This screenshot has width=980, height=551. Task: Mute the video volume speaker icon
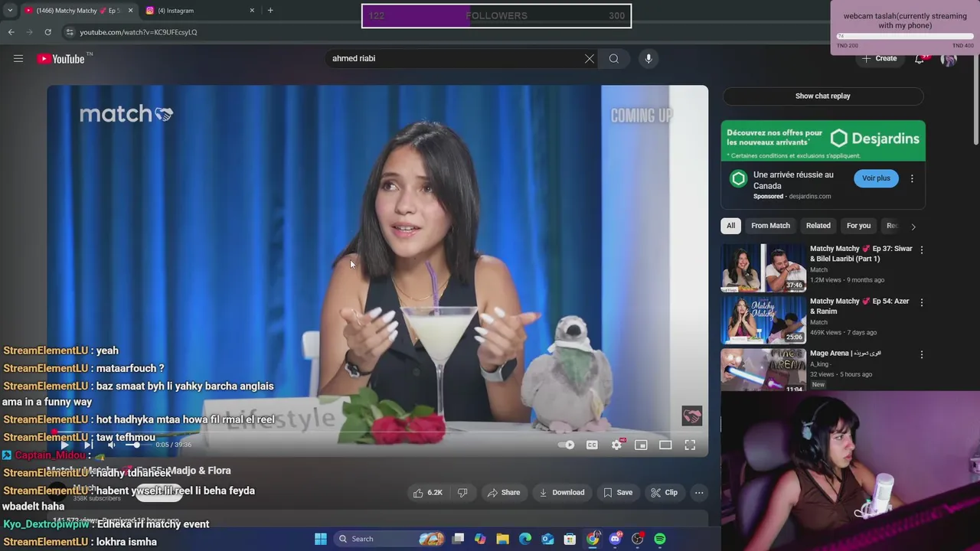[x=112, y=445]
